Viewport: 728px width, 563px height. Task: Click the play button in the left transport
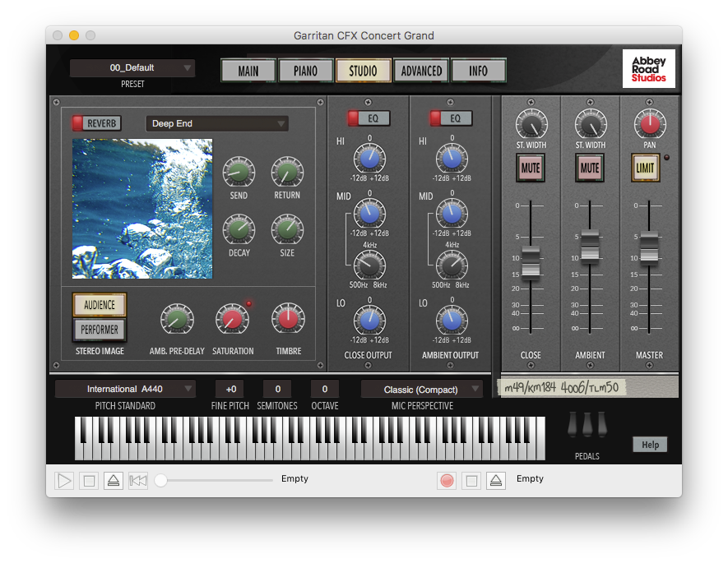click(64, 481)
